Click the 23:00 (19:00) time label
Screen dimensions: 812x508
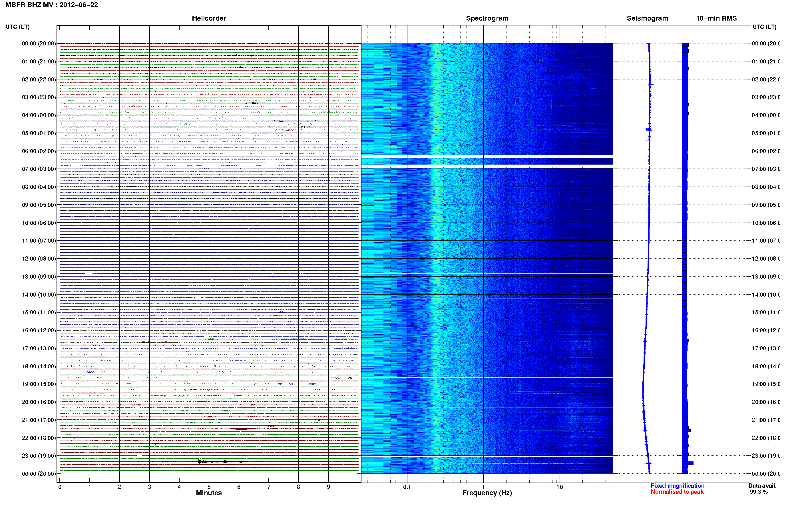[39, 456]
